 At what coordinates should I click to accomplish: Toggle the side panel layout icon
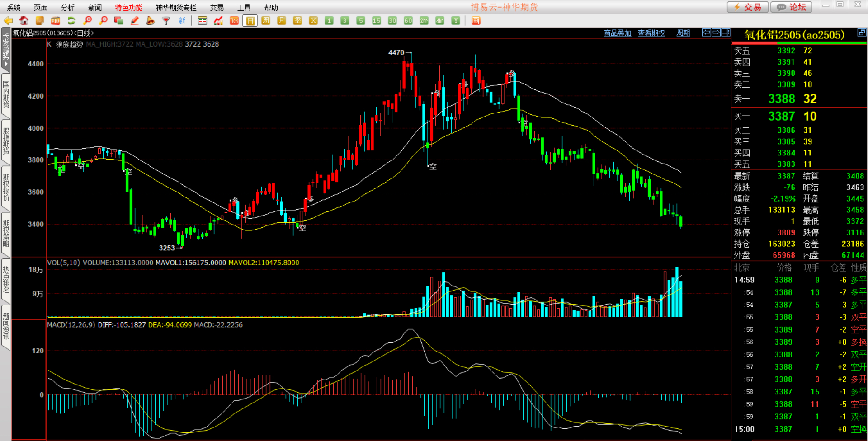(x=726, y=33)
